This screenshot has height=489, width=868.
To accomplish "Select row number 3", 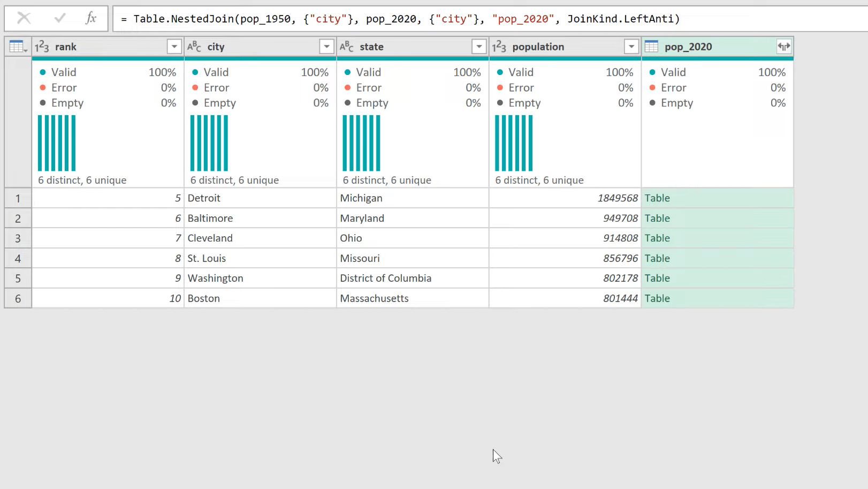I will tap(18, 238).
